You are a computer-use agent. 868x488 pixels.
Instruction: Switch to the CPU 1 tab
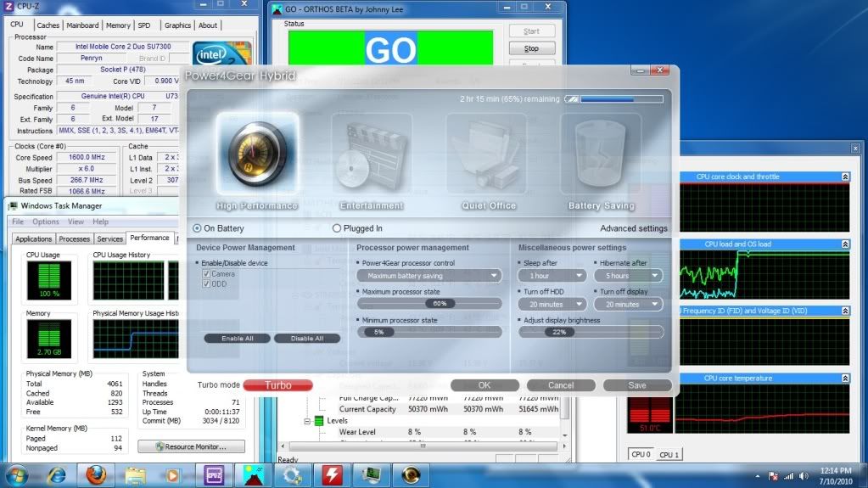point(669,455)
